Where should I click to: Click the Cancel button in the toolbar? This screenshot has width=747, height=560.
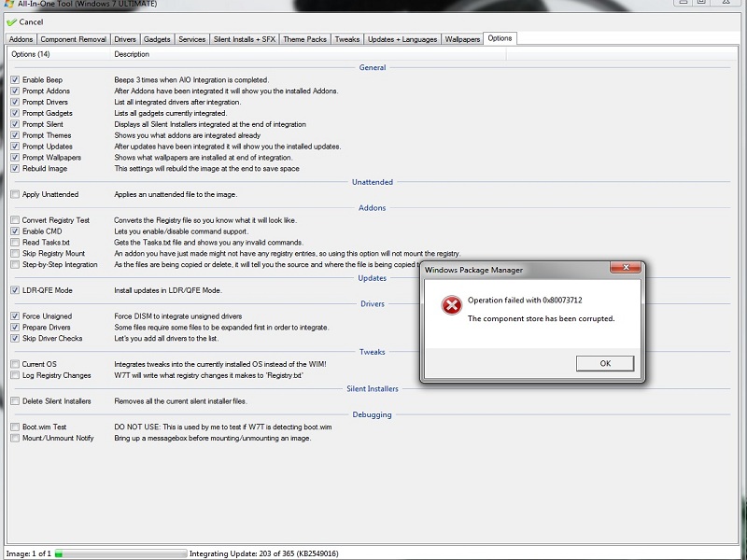tap(25, 22)
